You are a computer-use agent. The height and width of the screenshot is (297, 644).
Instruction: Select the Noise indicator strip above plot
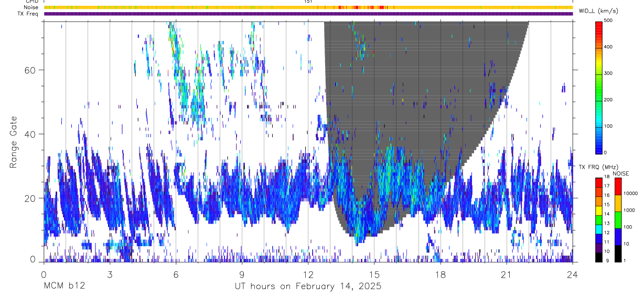tap(308, 7)
